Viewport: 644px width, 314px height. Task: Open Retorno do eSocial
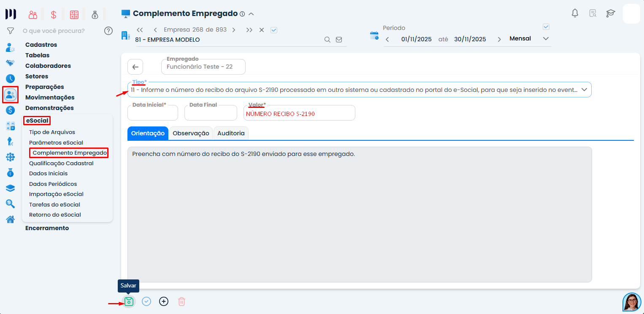[55, 215]
